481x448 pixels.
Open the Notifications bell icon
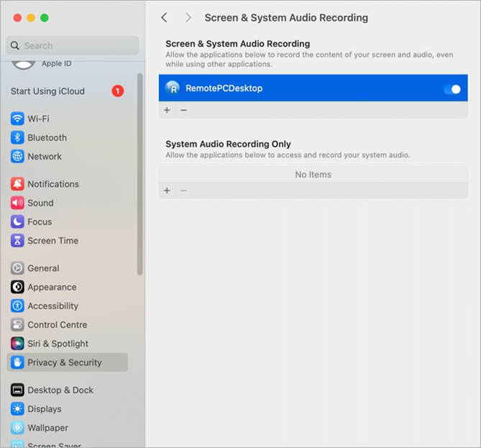coord(17,184)
